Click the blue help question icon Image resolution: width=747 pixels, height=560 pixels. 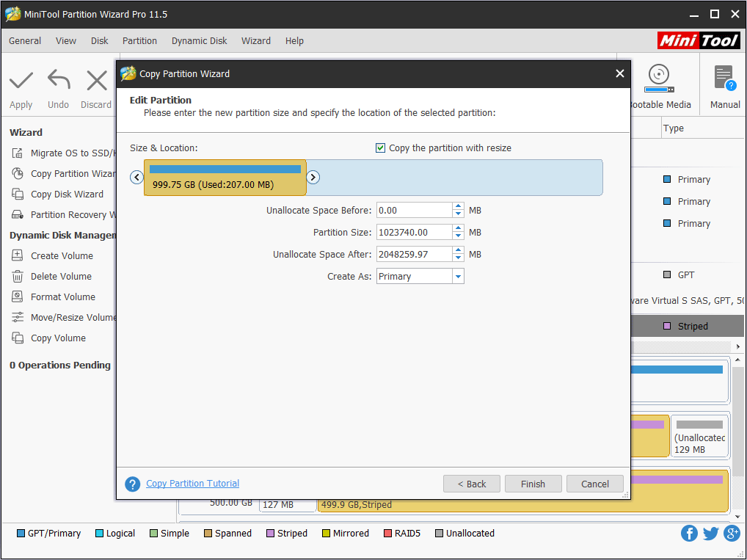click(x=132, y=484)
